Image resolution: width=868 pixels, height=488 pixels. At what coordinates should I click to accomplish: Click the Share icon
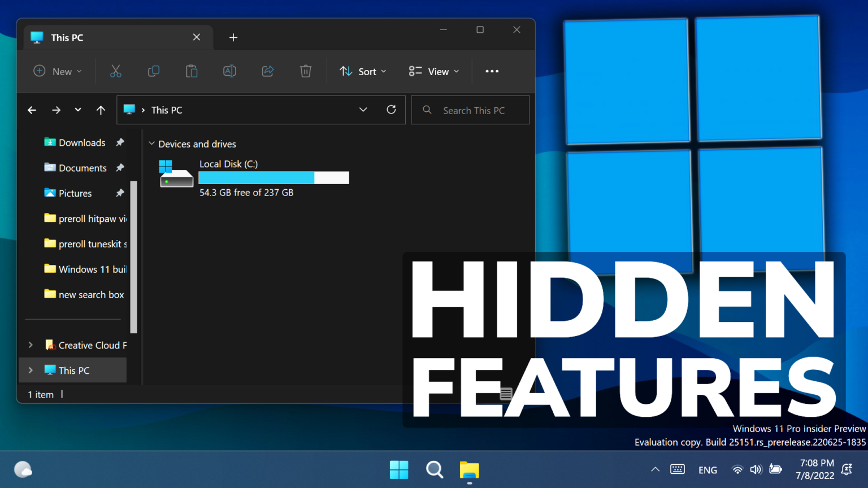tap(267, 71)
